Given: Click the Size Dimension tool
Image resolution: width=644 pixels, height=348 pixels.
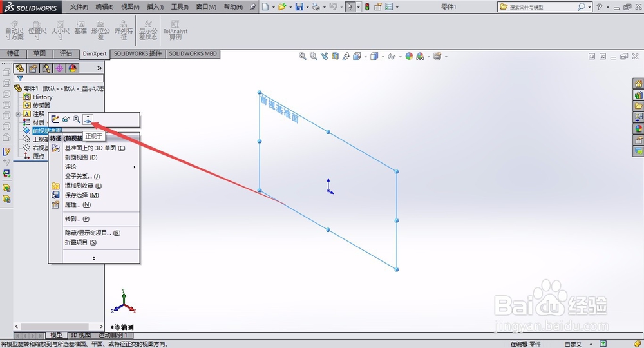Looking at the screenshot, I should pos(61,30).
